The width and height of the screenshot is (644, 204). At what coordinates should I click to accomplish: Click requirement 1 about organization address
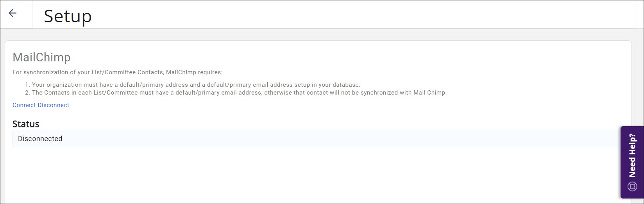point(195,85)
